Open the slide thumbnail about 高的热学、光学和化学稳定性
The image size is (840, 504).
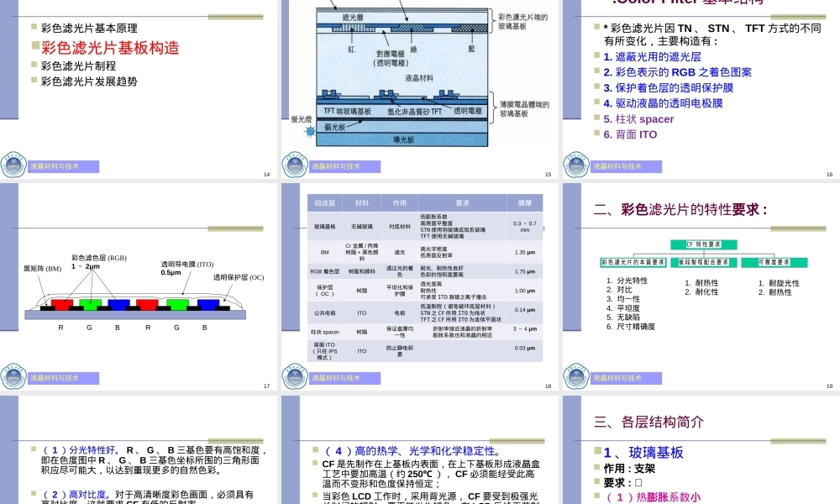click(419, 449)
